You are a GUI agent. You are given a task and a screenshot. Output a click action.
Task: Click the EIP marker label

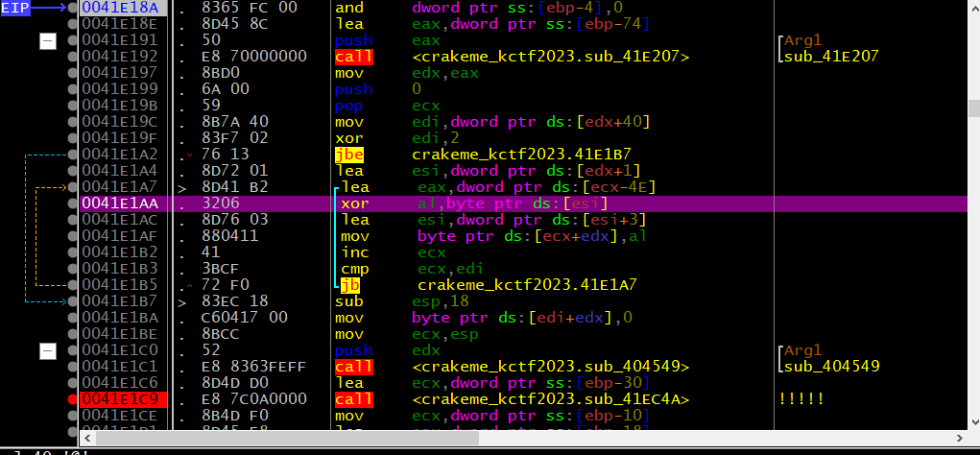pyautogui.click(x=15, y=8)
